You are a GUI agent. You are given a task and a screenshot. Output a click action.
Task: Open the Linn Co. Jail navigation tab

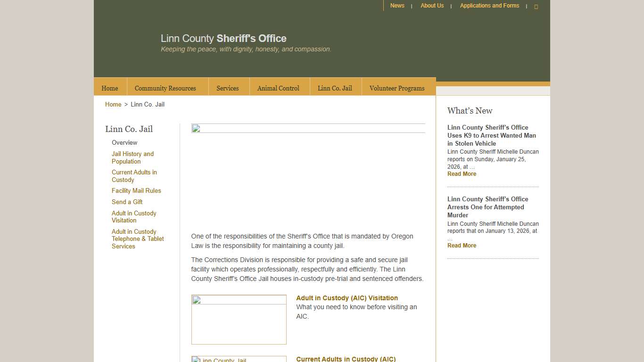[335, 88]
